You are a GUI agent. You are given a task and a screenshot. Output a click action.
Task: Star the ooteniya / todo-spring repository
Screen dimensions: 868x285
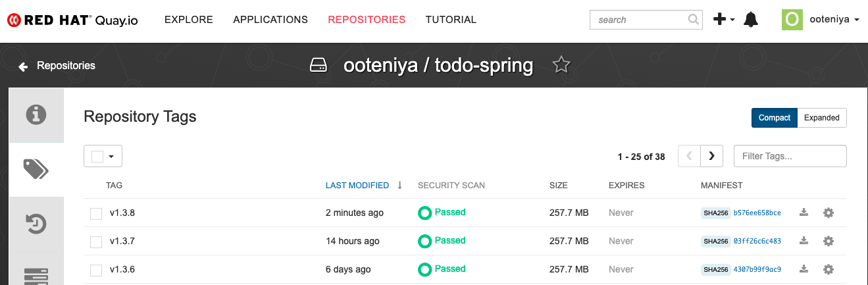(x=561, y=65)
